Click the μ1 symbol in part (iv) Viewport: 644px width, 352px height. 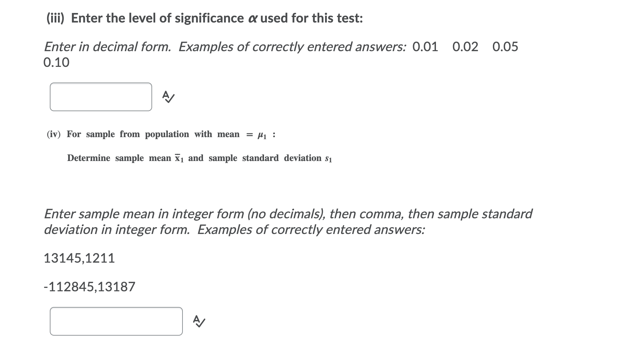pos(261,135)
